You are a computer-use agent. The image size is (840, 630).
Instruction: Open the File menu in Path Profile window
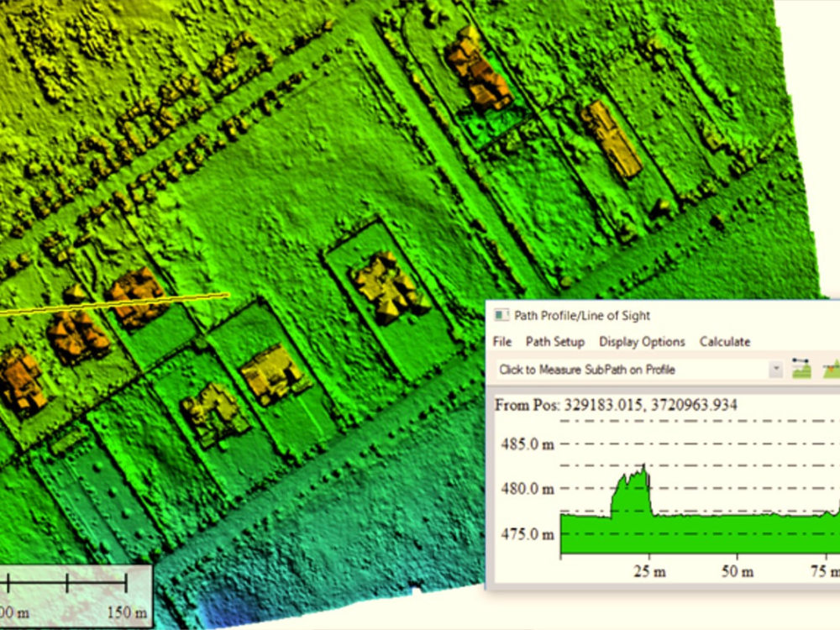pos(501,342)
